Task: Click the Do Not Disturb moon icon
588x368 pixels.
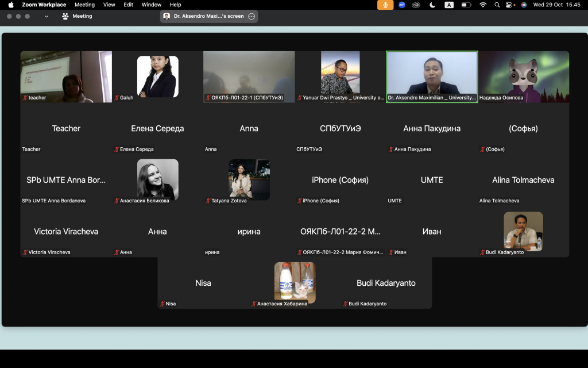Action: (432, 5)
